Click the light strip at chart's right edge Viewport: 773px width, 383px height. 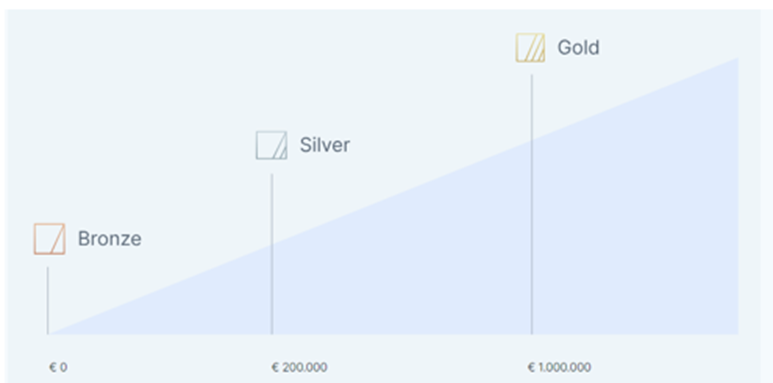tap(766, 196)
